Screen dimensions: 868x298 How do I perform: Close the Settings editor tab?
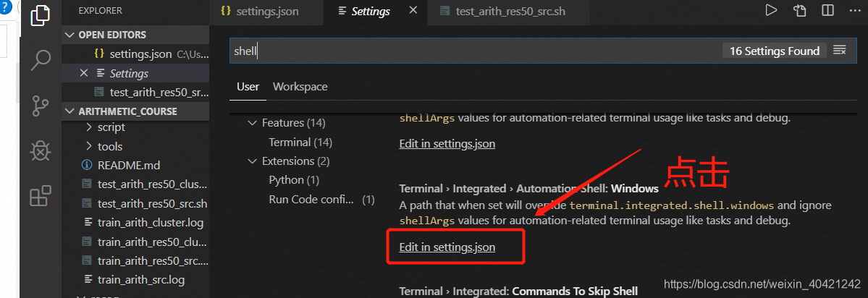[x=413, y=11]
